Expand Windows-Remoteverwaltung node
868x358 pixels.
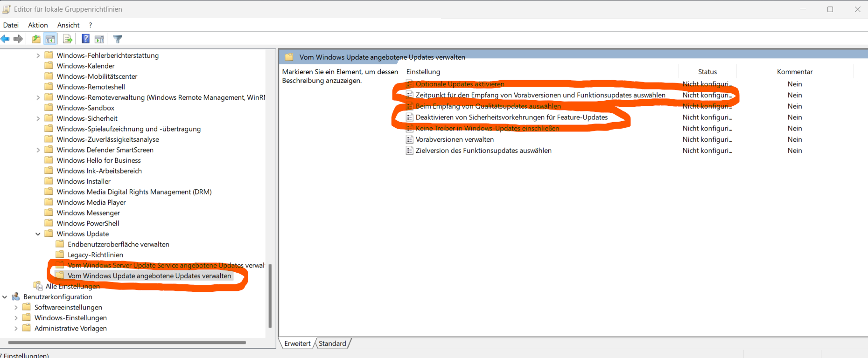[38, 97]
